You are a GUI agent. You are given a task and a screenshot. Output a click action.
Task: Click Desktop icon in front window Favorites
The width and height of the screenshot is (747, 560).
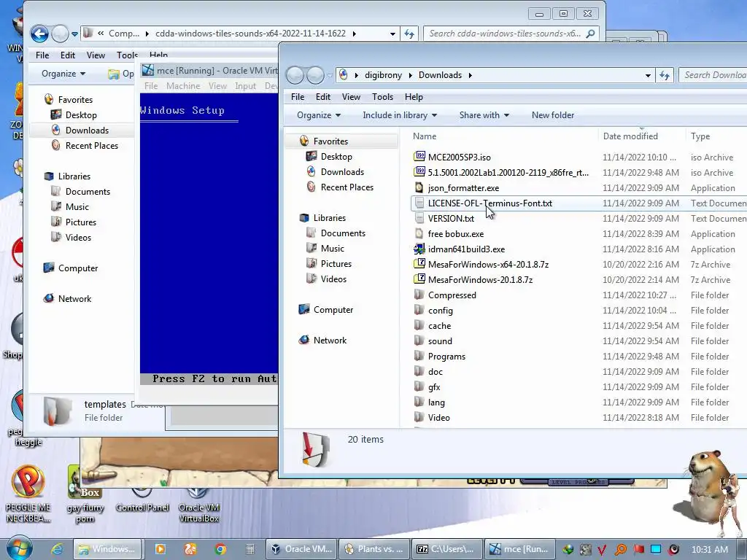pos(311,156)
